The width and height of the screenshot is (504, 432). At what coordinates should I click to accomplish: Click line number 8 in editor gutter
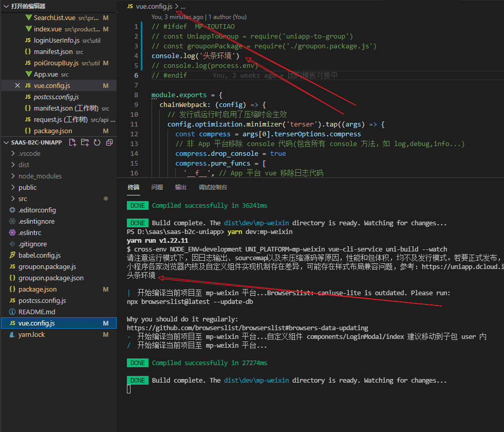point(136,95)
